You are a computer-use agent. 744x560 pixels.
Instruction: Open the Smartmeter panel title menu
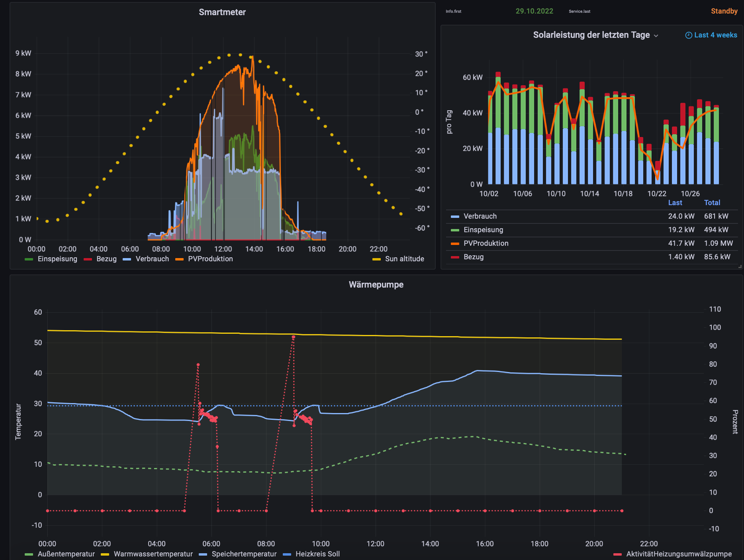[x=222, y=12]
